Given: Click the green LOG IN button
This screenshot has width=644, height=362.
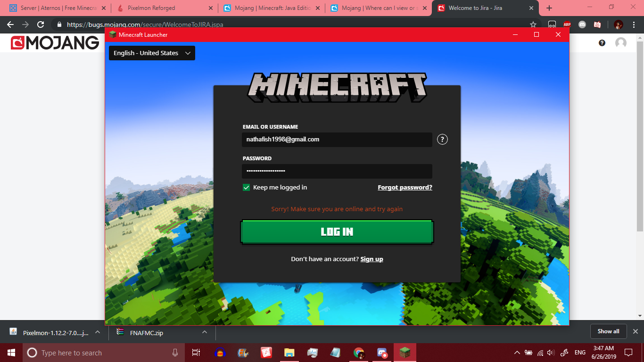Looking at the screenshot, I should (x=337, y=232).
